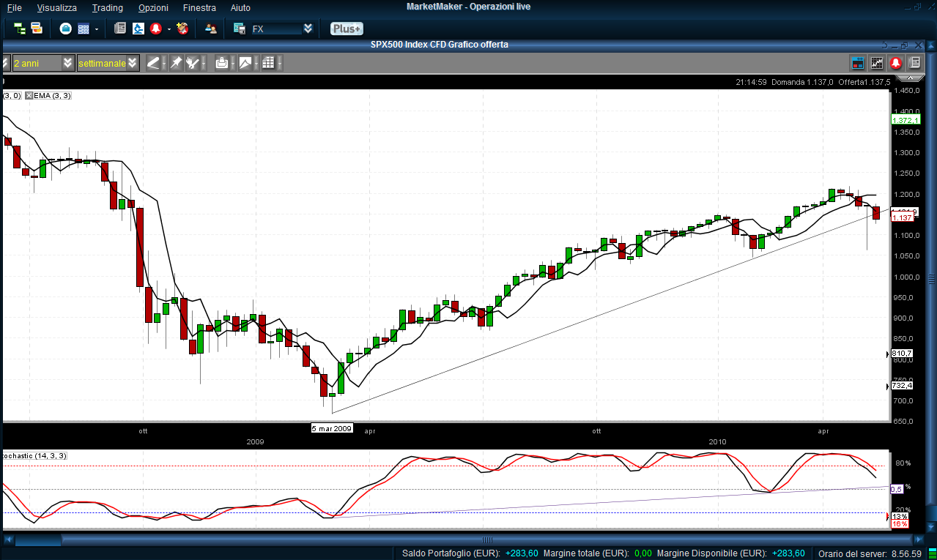Expand the '2 anni' time range dropdown
This screenshot has height=560, width=937.
click(68, 63)
